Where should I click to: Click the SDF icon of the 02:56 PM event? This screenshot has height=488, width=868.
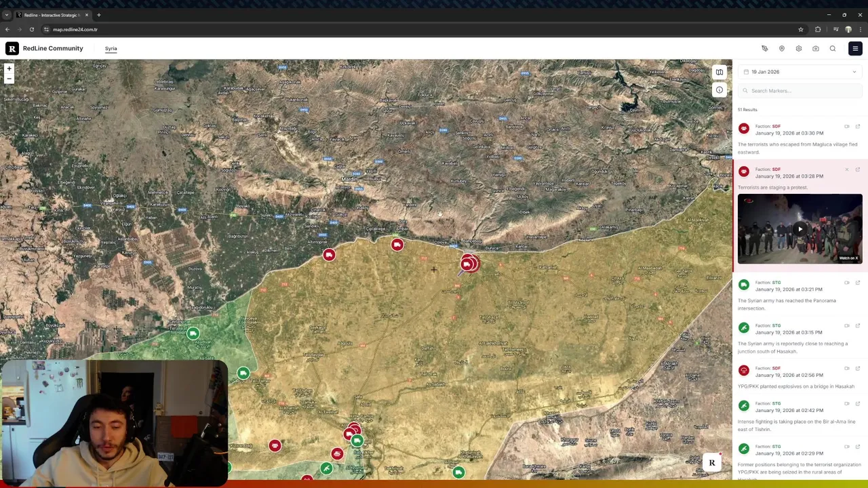[x=744, y=371]
